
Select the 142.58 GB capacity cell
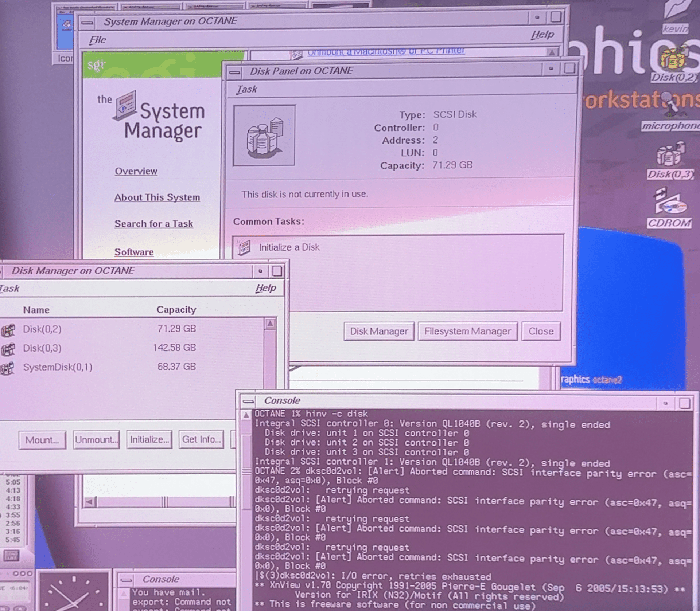coord(174,348)
